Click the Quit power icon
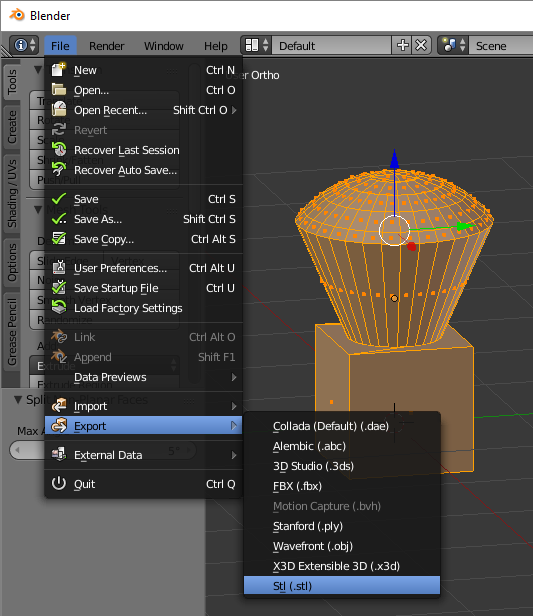Image resolution: width=533 pixels, height=616 pixels. coord(59,484)
